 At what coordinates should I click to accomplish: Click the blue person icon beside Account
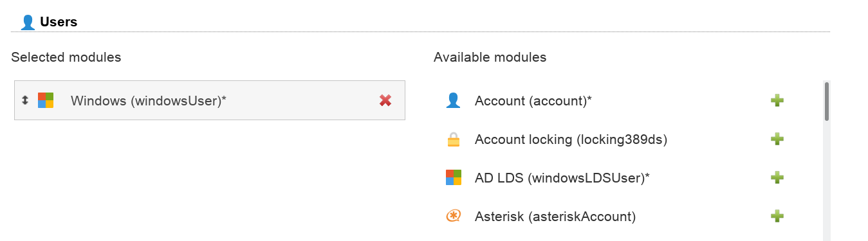tap(454, 100)
